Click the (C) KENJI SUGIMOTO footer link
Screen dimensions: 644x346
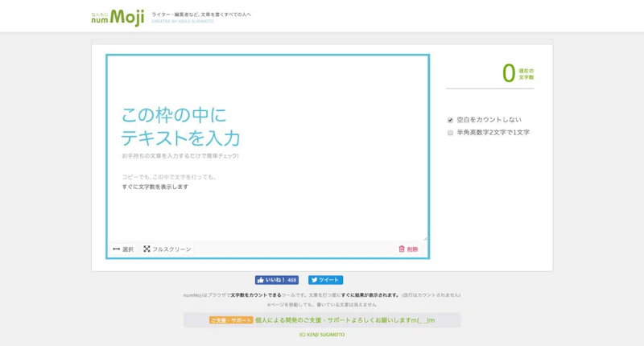(x=321, y=335)
